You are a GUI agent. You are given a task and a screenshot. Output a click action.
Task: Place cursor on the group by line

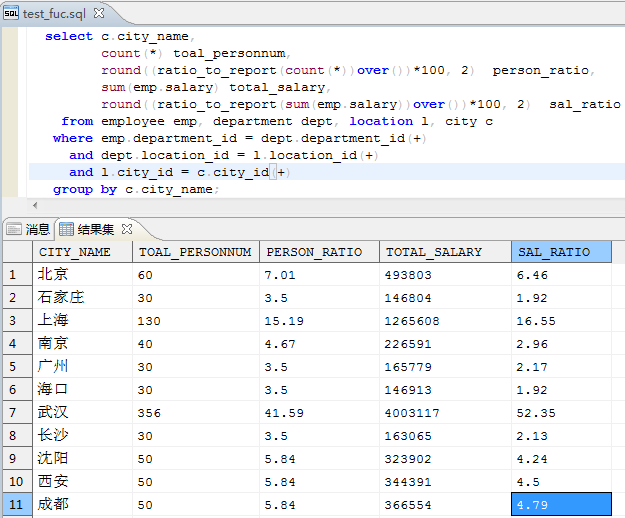[x=135, y=189]
